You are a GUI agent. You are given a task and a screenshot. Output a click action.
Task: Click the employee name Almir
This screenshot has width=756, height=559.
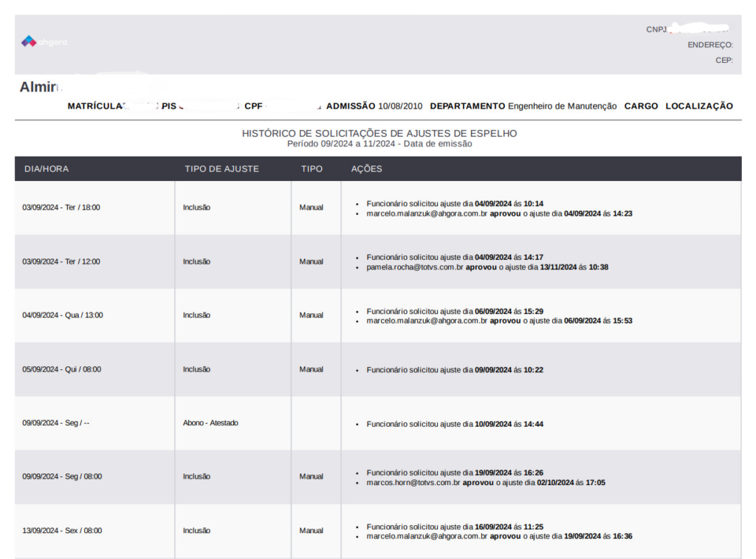click(38, 87)
